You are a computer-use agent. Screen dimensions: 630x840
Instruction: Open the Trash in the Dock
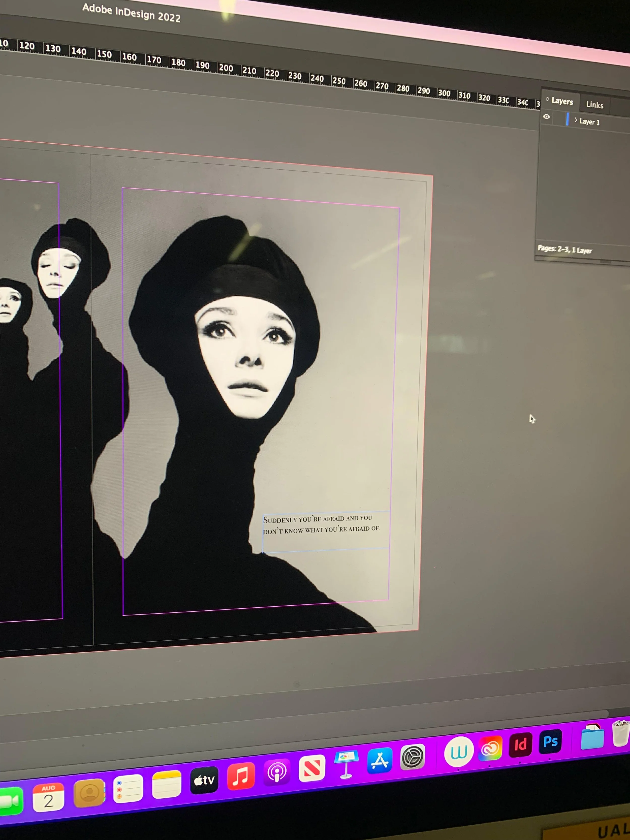621,733
